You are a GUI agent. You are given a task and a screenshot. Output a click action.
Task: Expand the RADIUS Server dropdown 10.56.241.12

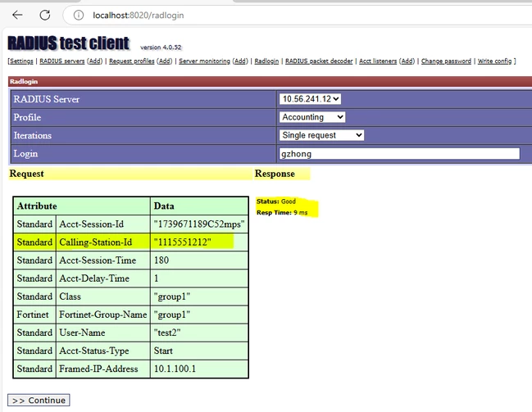click(310, 99)
